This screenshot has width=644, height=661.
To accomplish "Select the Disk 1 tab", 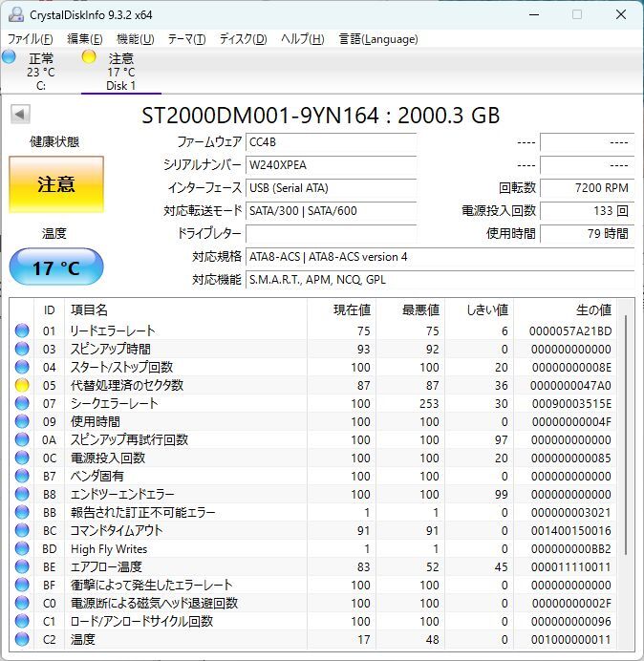I will 121,72.
